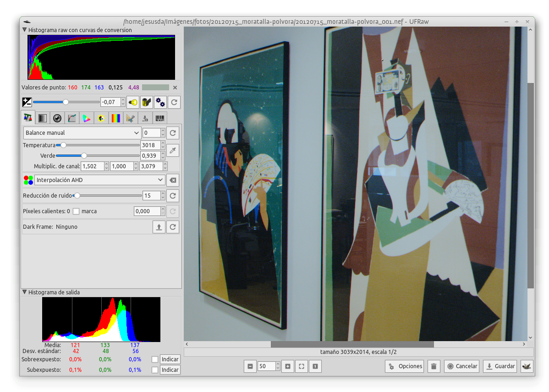Image resolution: width=549 pixels, height=392 pixels.
Task: Enable the hot pixels 'marca' checkbox
Action: tap(76, 211)
